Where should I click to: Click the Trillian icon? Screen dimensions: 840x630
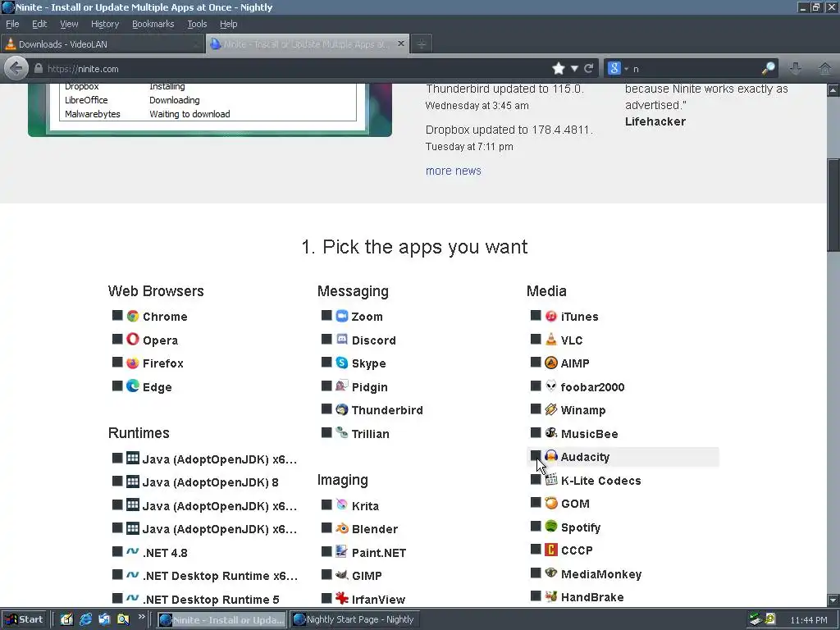342,432
